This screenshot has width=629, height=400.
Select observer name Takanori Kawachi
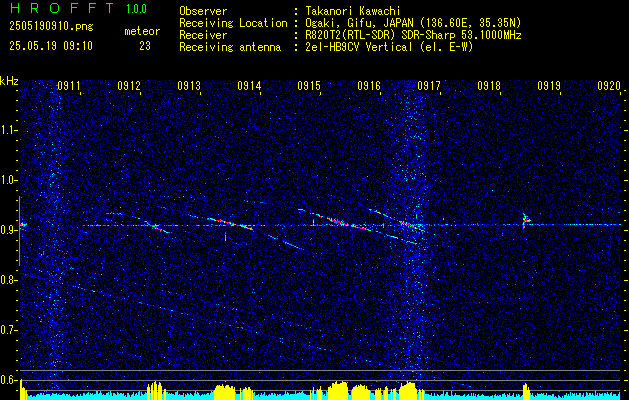(353, 11)
